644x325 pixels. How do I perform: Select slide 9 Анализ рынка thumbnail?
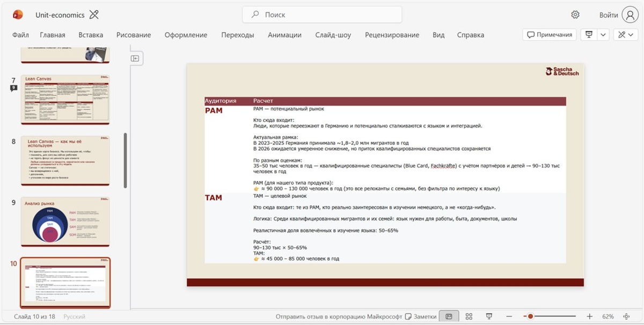tap(65, 222)
